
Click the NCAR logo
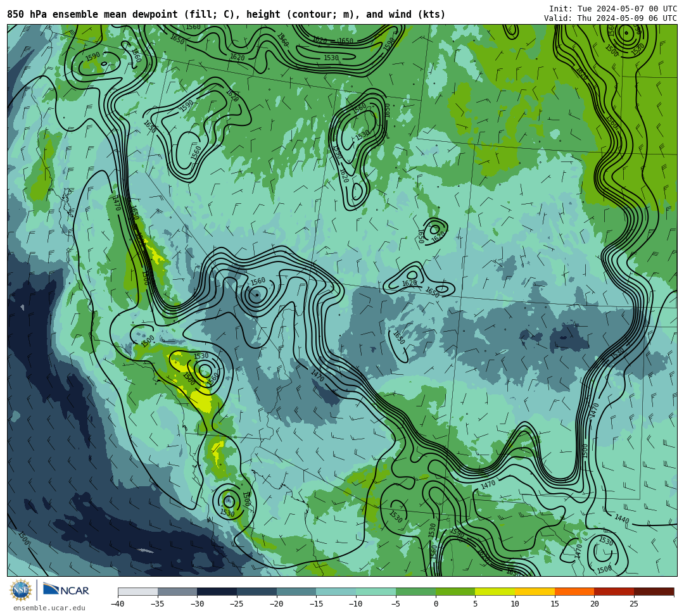[66, 590]
